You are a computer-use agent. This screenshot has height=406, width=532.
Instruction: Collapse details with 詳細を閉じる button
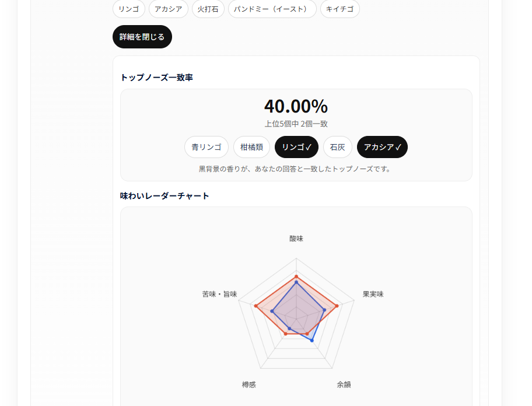coord(142,37)
